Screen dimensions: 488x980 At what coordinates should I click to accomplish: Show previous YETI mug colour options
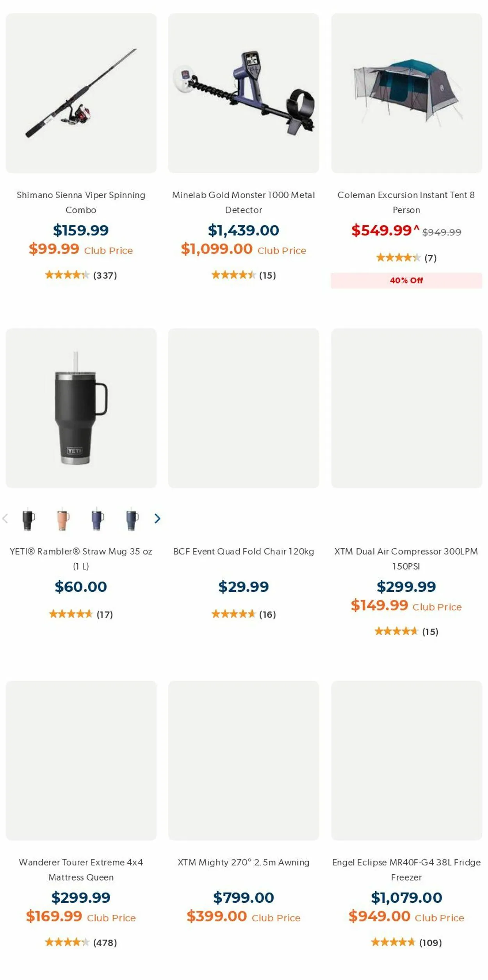pos(5,518)
